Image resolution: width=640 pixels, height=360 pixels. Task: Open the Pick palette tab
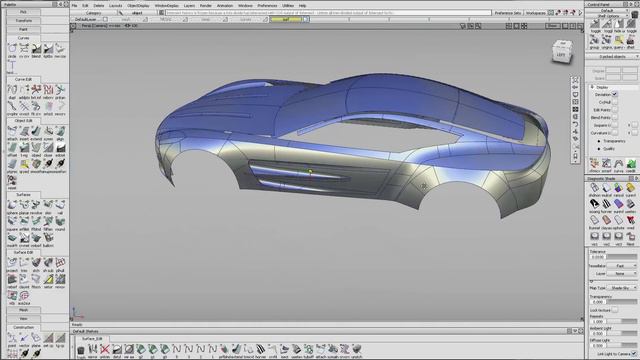point(23,12)
